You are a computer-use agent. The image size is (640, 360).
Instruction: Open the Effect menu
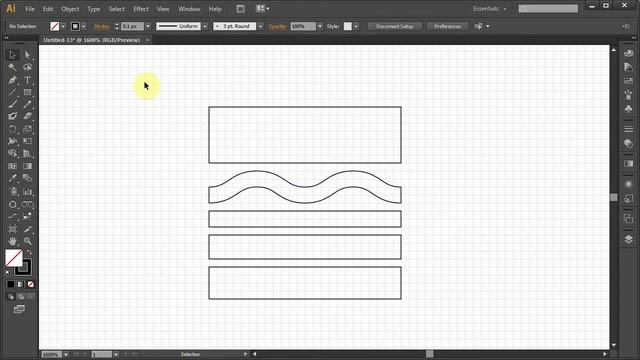[x=141, y=9]
